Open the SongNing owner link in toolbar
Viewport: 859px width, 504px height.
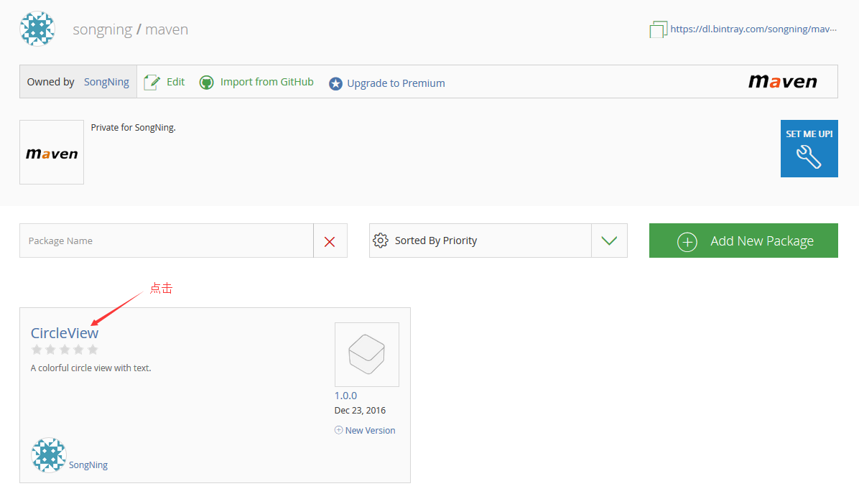106,82
